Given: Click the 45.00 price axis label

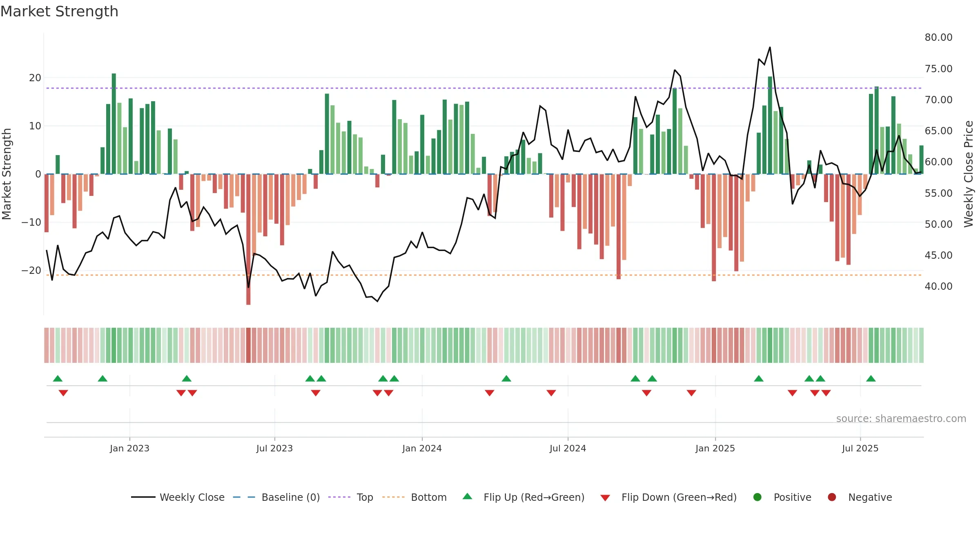Looking at the screenshot, I should [938, 255].
